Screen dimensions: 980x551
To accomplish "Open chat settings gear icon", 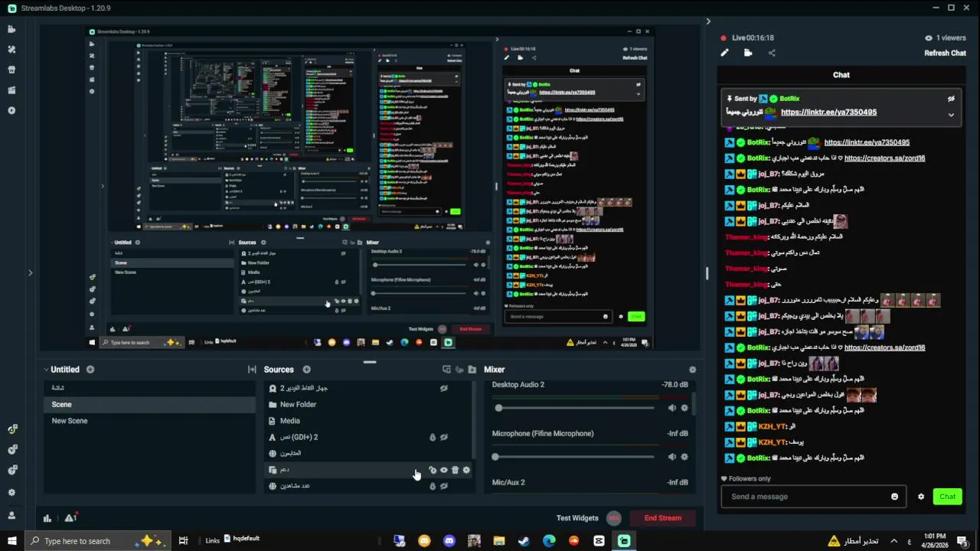I will tap(921, 497).
